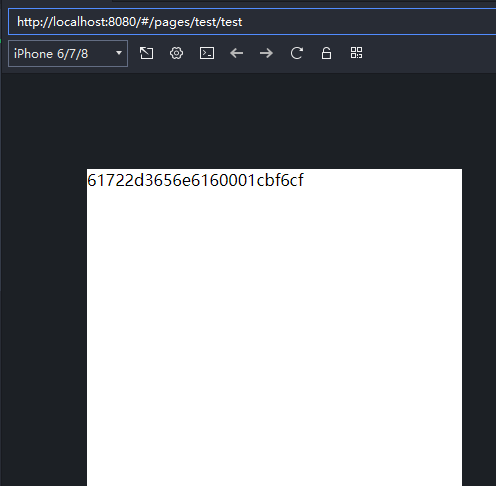Open the developer console terminal icon
This screenshot has width=496, height=486.
[x=207, y=53]
